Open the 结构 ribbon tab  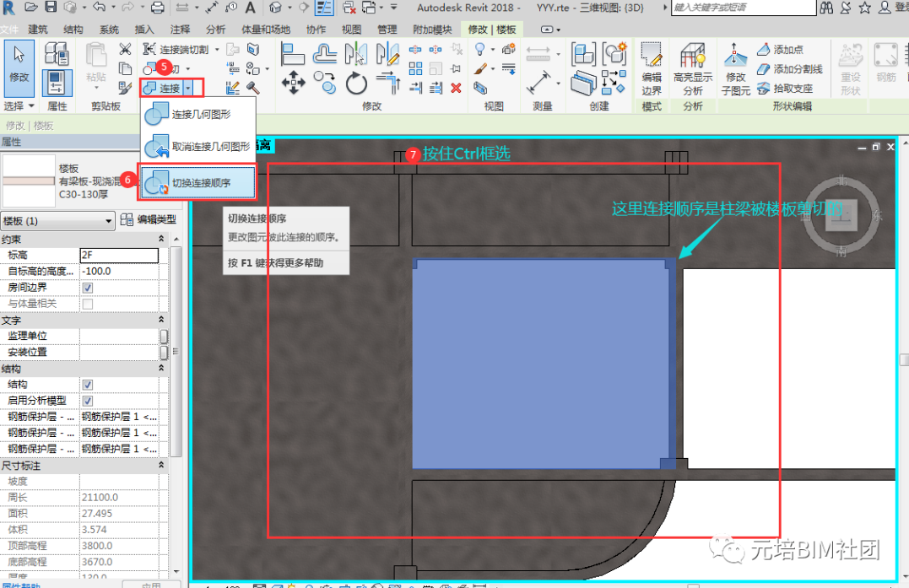pos(73,30)
